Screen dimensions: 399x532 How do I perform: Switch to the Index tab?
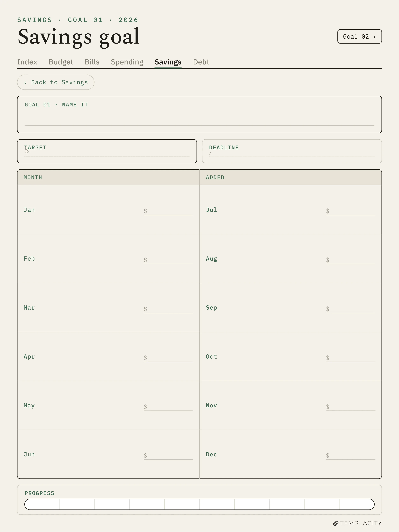point(27,62)
